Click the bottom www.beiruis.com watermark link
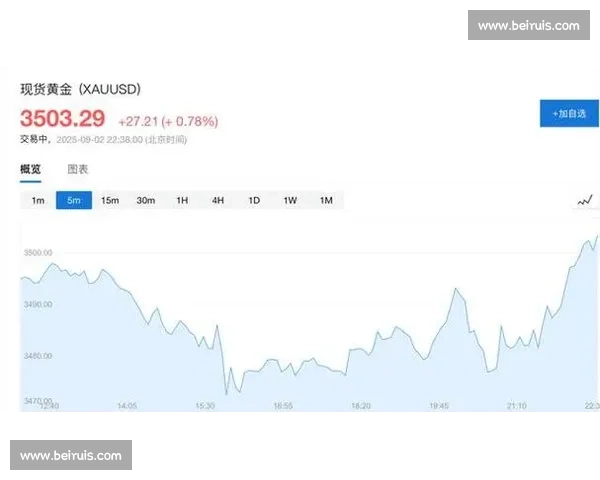The image size is (600, 480). [x=71, y=456]
